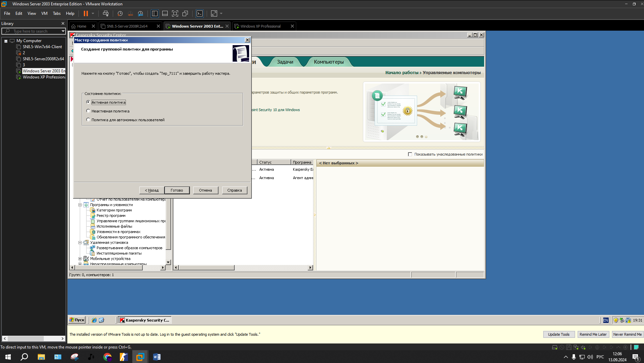
Task: Pause the VM with the orange button
Action: click(x=86, y=13)
